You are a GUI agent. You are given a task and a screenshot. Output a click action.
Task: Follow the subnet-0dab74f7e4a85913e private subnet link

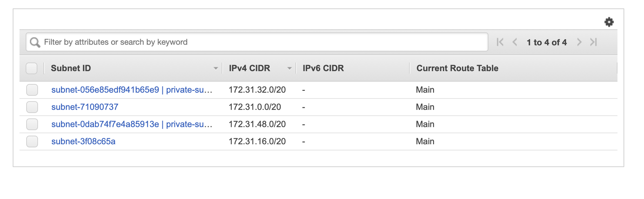pos(131,124)
